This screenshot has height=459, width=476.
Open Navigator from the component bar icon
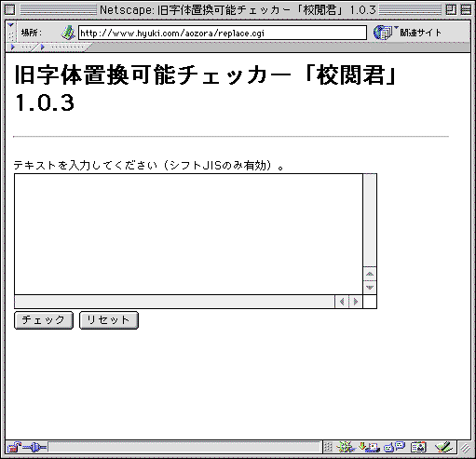point(346,447)
